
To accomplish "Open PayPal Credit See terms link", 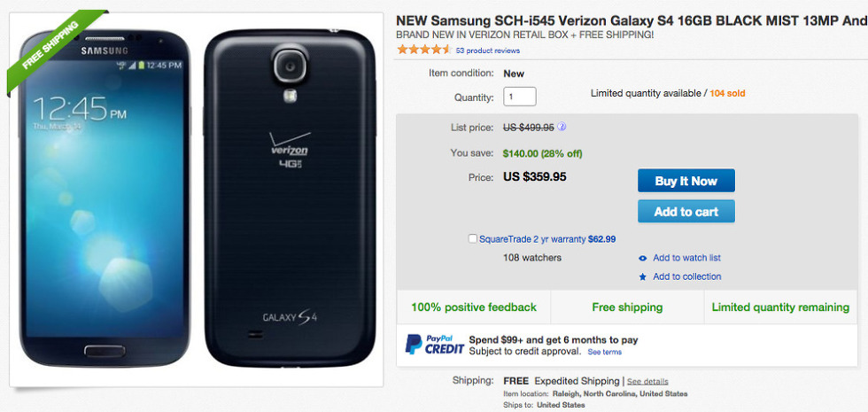I will coord(605,352).
